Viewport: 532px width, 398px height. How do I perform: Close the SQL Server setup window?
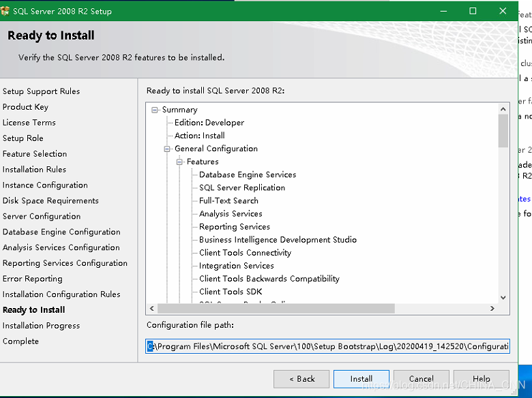[x=503, y=11]
